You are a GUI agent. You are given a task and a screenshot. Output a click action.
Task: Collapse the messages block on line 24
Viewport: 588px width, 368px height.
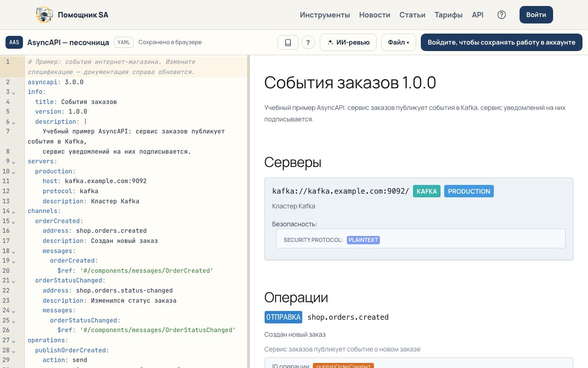tap(13, 310)
